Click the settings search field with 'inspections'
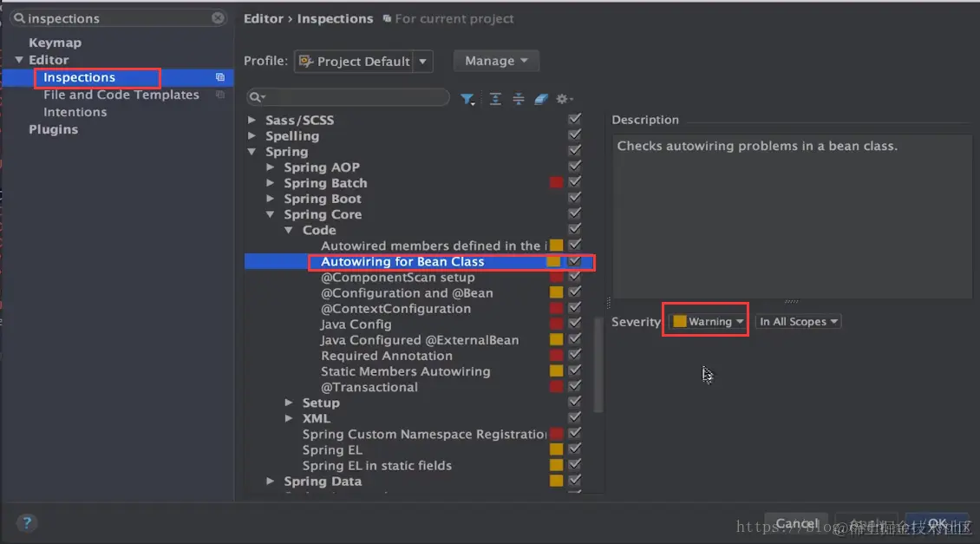 click(x=118, y=18)
